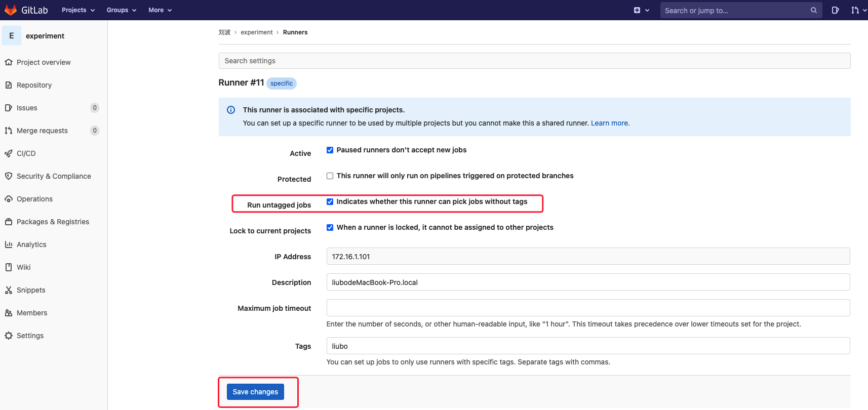This screenshot has width=868, height=410.
Task: Click the CI/CD rocket icon
Action: [x=9, y=153]
